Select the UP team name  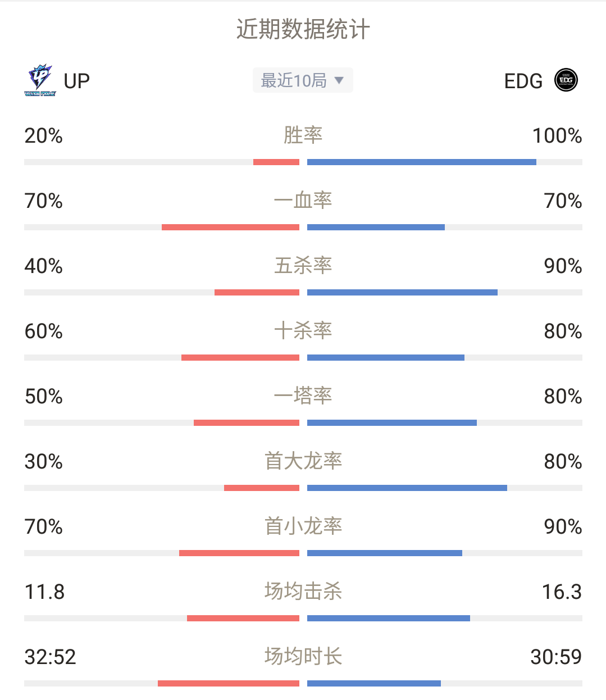77,81
